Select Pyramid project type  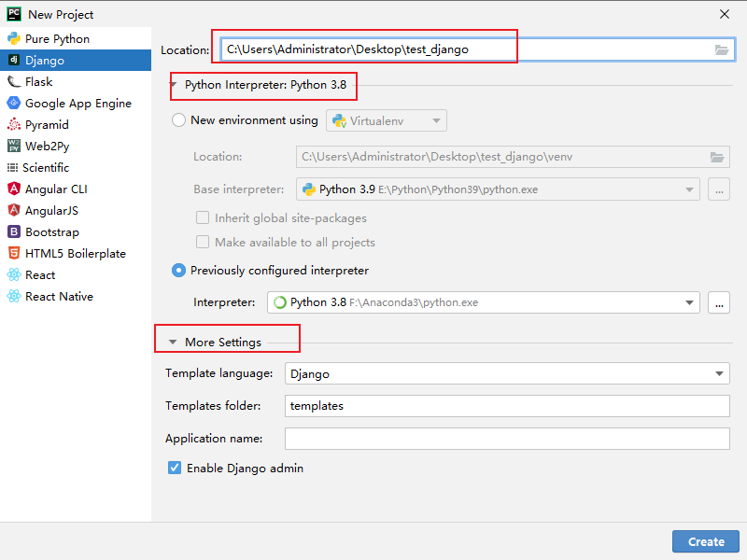(x=76, y=124)
